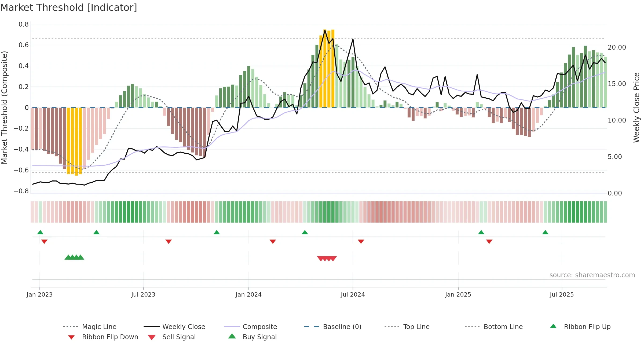Click the Baseline (0) dashed blue sample
The width and height of the screenshot is (644, 362).
coord(312,327)
